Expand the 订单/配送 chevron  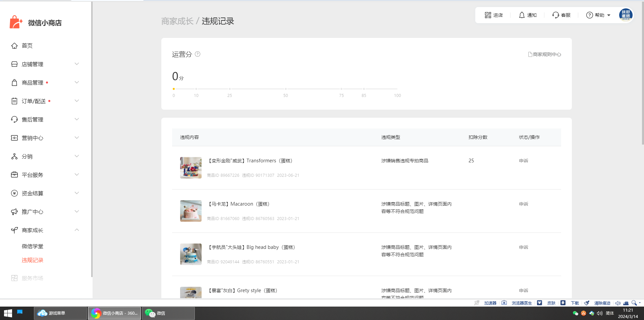coord(77,101)
